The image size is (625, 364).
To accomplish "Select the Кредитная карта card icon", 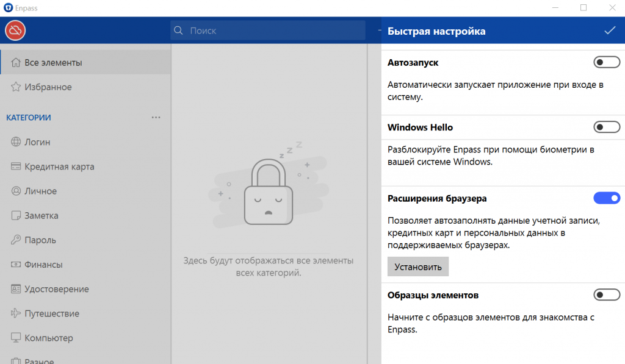I will [16, 166].
